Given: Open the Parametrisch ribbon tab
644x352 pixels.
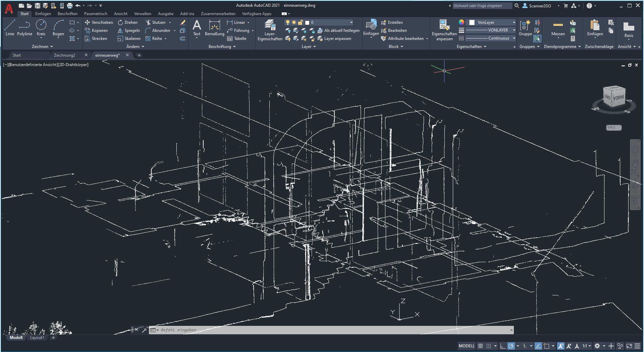Looking at the screenshot, I should click(96, 14).
